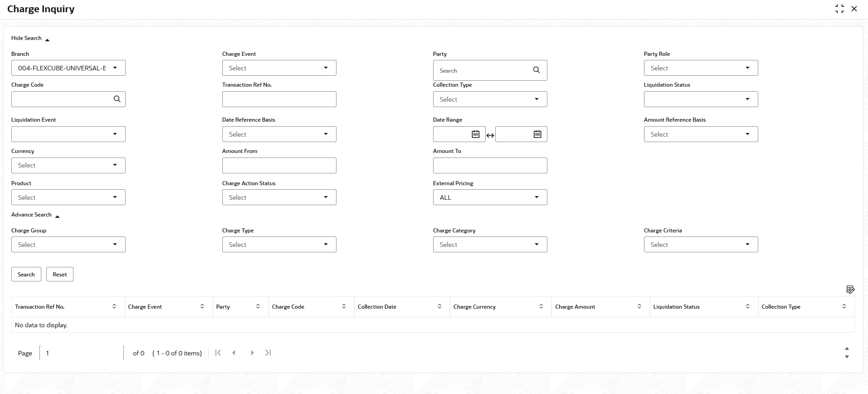Focus the Page number input field
Viewport: 868px width, 394px height.
[82, 353]
